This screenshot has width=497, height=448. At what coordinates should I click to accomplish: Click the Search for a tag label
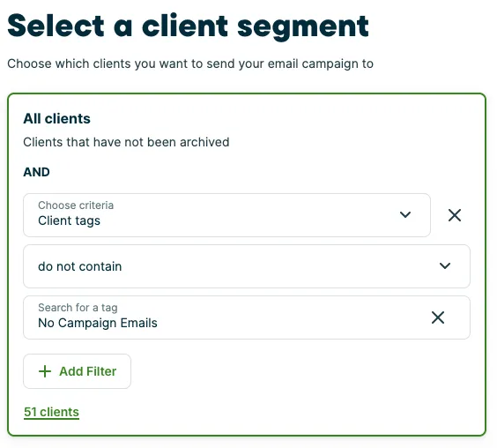[78, 308]
